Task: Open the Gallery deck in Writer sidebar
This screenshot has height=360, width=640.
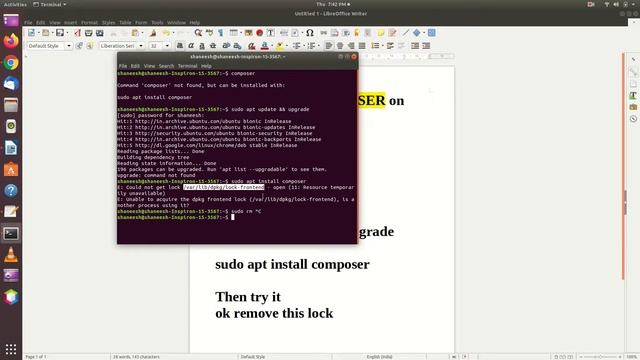Action: [633, 107]
